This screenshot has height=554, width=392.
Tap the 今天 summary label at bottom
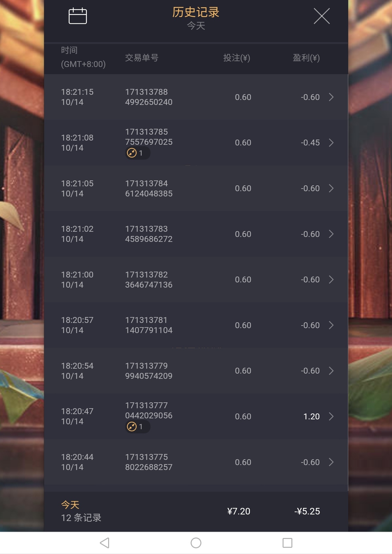tap(70, 505)
